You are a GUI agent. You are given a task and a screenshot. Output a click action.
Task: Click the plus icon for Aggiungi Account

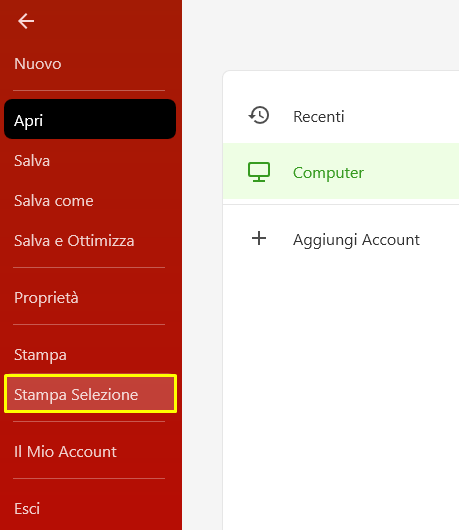tap(259, 238)
